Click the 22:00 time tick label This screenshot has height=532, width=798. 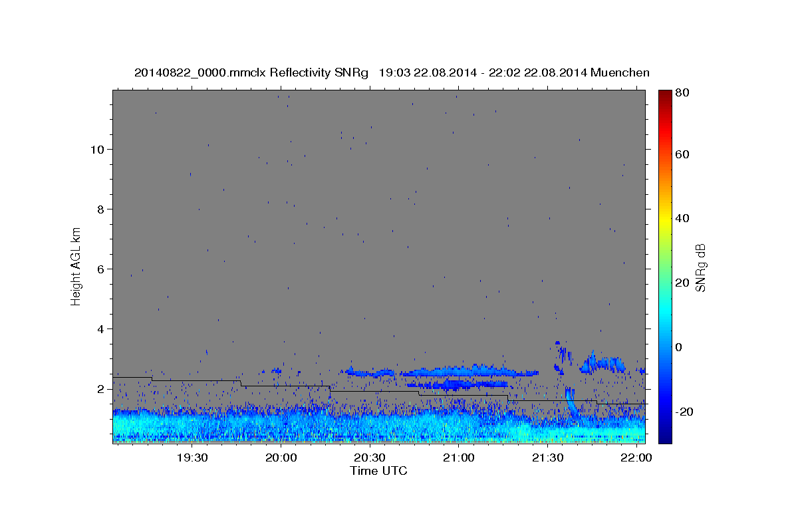[635, 458]
